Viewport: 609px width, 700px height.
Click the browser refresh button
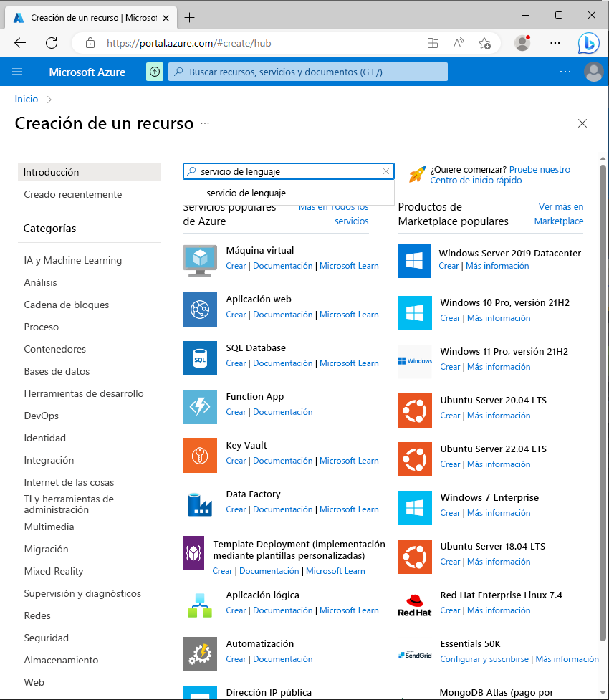pos(52,43)
